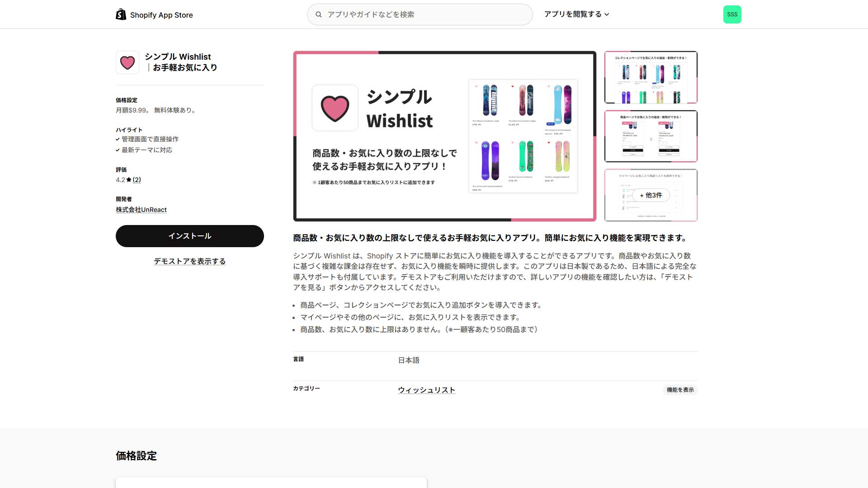The width and height of the screenshot is (868, 488).
Task: Click the 管理画面で直接操作 highlight text
Action: coord(150,139)
